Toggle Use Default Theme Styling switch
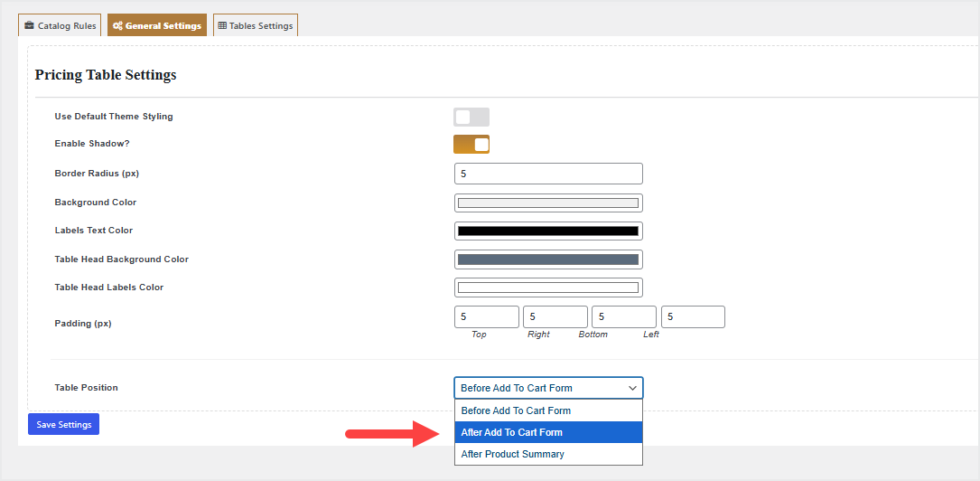 coord(471,117)
